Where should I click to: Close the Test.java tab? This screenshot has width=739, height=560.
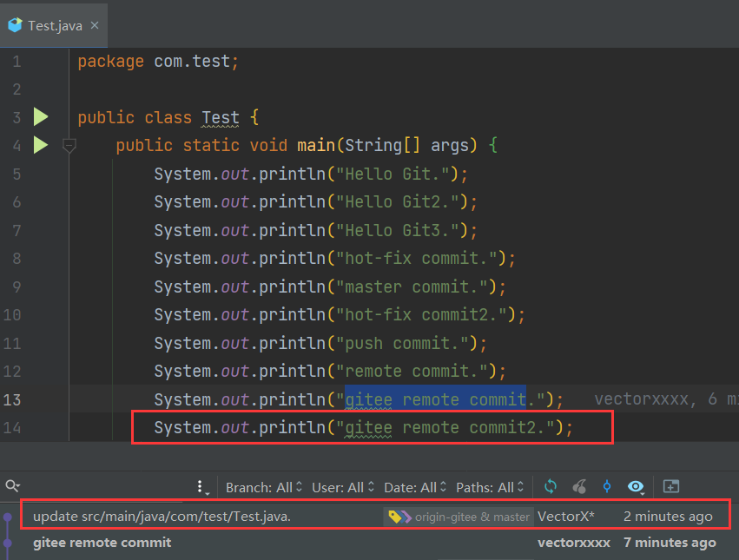tap(95, 25)
